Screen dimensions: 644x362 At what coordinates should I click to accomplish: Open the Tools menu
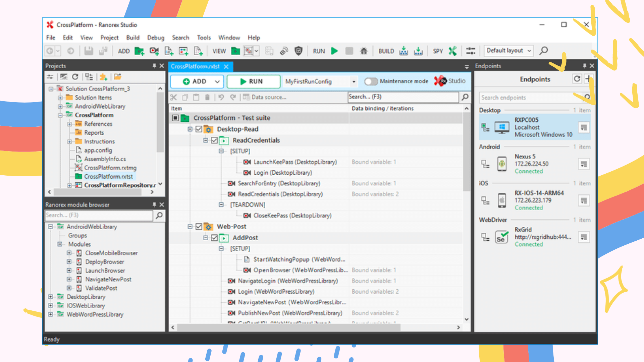tap(204, 38)
